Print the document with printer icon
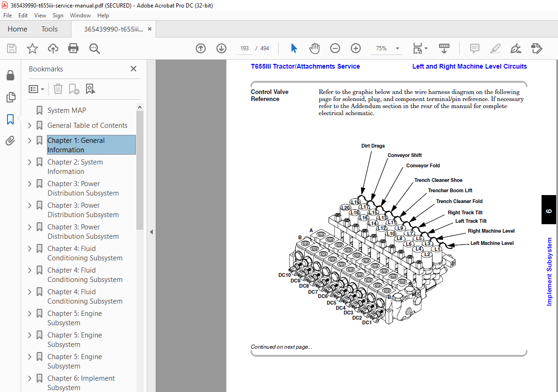This screenshot has width=558, height=392. click(73, 48)
